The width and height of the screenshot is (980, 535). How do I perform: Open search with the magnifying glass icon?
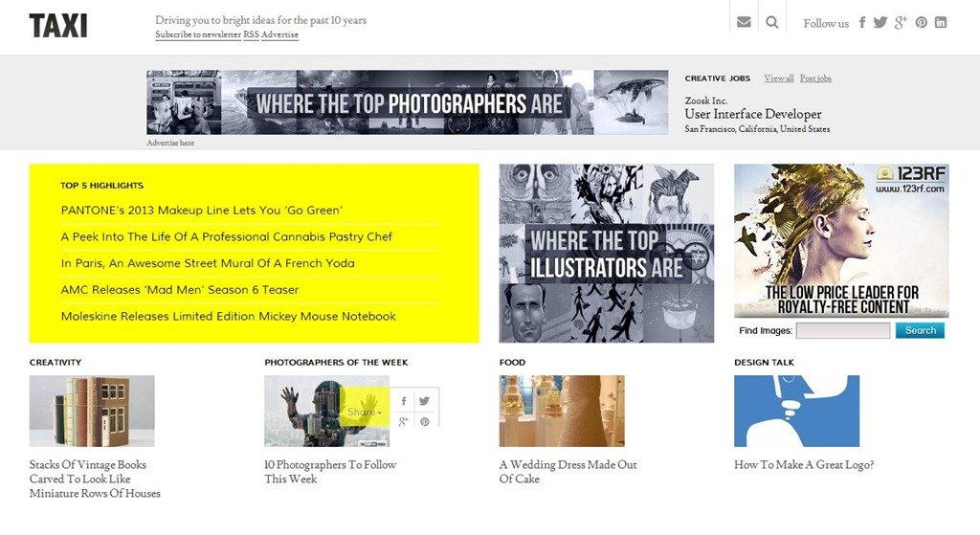(772, 23)
